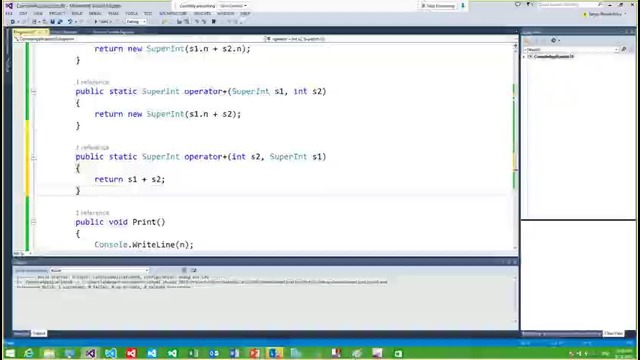The width and height of the screenshot is (640, 360).
Task: Click on 'return s1 + s2;' code line
Action: (130, 180)
